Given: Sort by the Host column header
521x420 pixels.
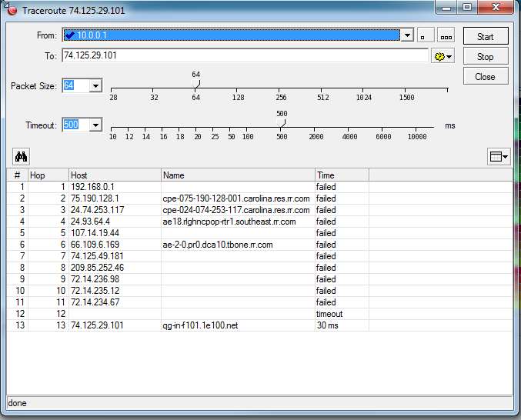Looking at the screenshot, I should click(115, 175).
